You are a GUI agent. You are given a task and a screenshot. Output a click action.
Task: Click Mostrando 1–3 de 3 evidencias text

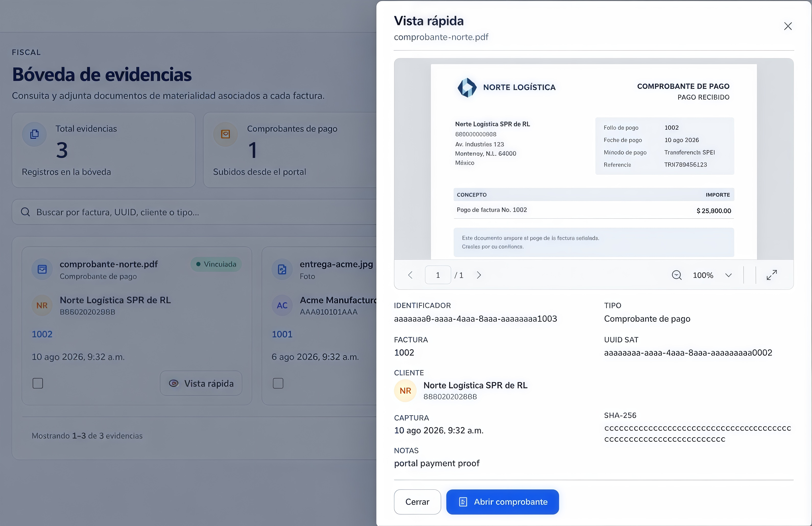tap(87, 436)
